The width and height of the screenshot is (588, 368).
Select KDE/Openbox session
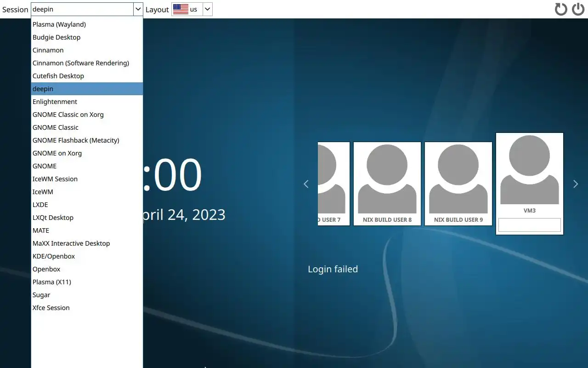pyautogui.click(x=87, y=256)
